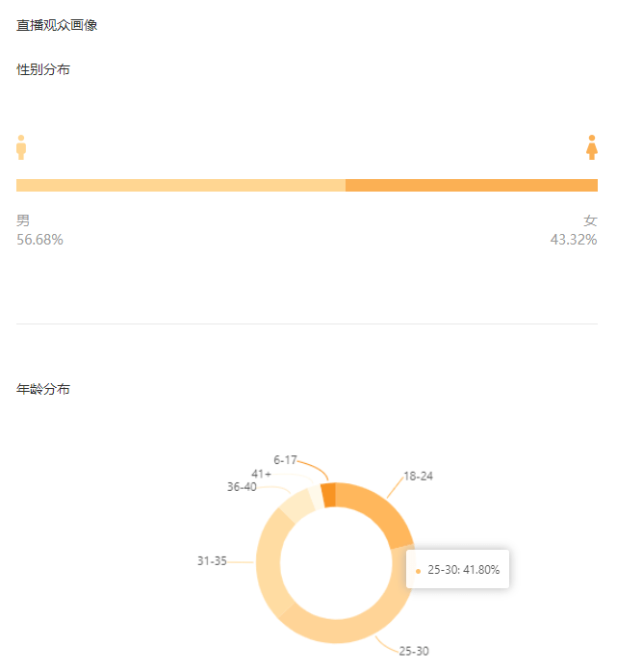Screen dimensions: 617x672
Task: Click the 6-17 age label
Action: (x=286, y=460)
